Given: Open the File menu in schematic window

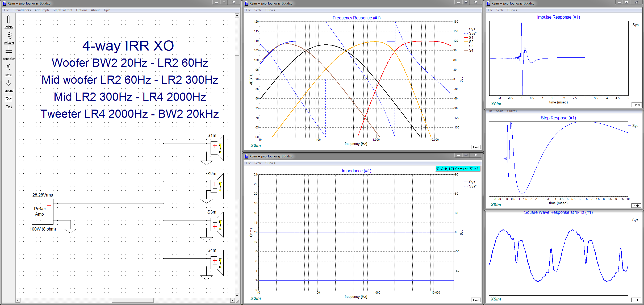Looking at the screenshot, I should pyautogui.click(x=6, y=10).
